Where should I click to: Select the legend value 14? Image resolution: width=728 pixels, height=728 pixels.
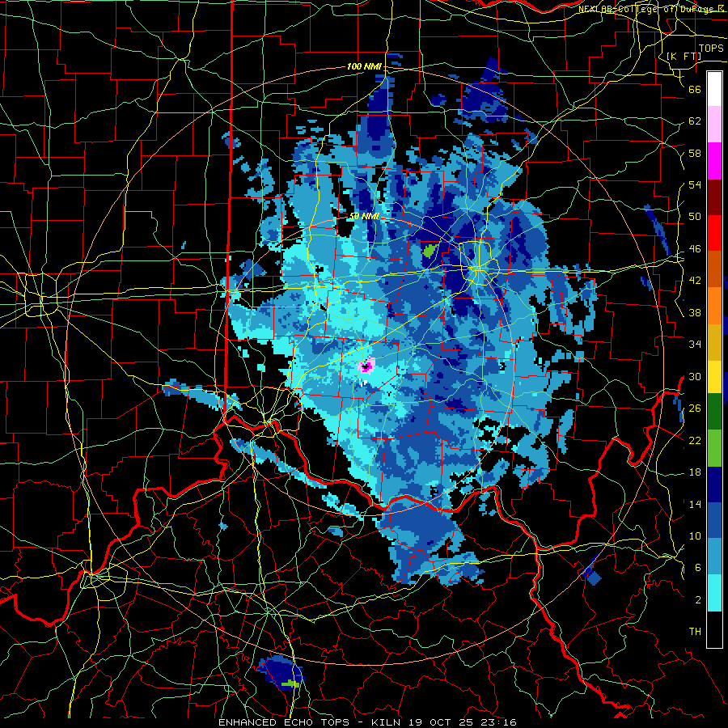695,504
